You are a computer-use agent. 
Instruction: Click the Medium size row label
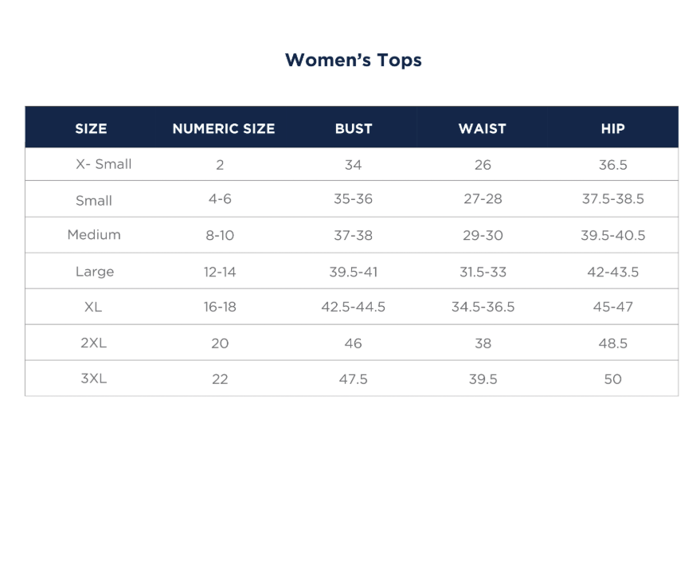point(94,235)
